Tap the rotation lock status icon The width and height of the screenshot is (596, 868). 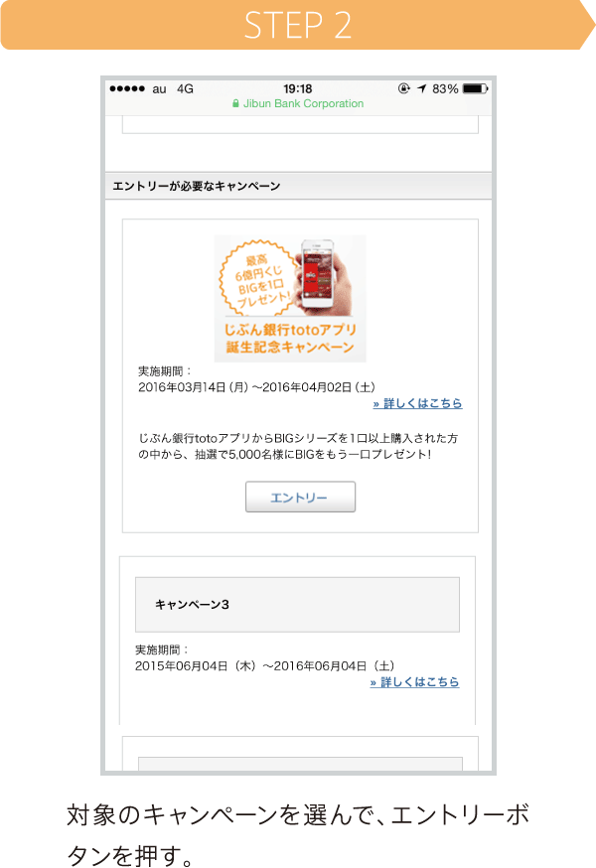click(404, 88)
